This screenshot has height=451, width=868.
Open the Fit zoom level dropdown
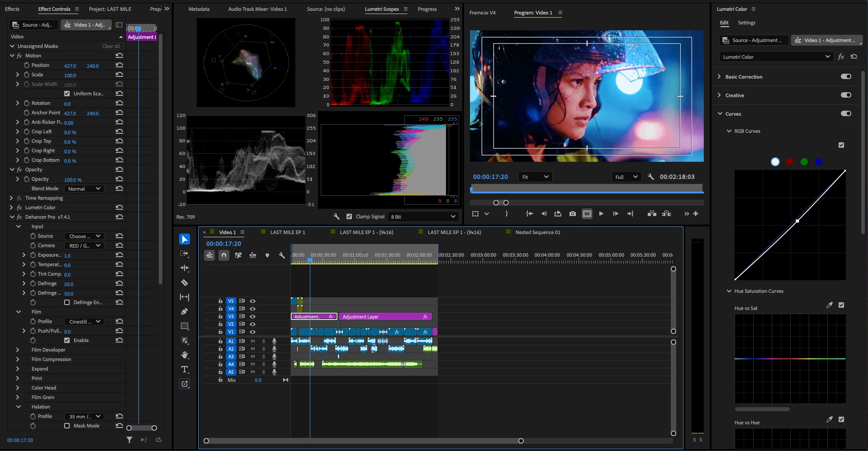pyautogui.click(x=536, y=177)
